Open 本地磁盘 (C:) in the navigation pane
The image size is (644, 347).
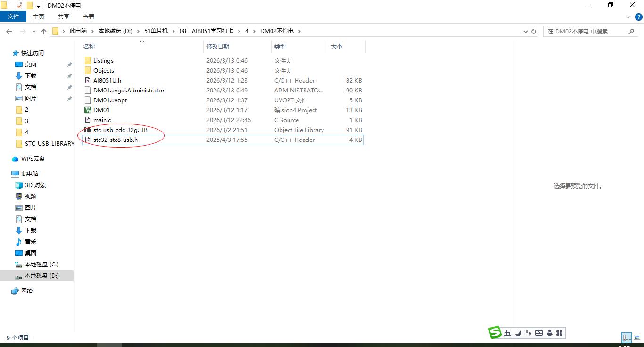pyautogui.click(x=41, y=264)
